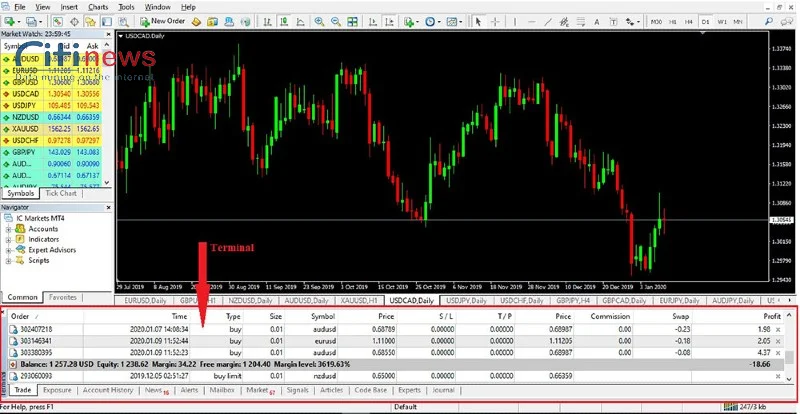Switch to W1 timeframe
The image size is (800, 414).
(x=722, y=21)
